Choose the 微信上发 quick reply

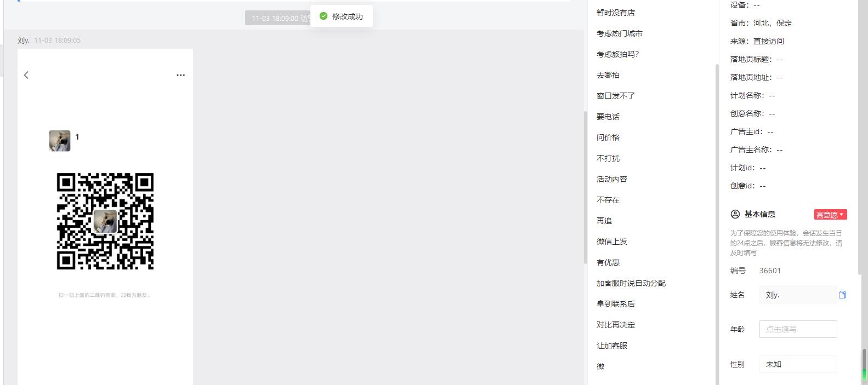[x=612, y=242]
